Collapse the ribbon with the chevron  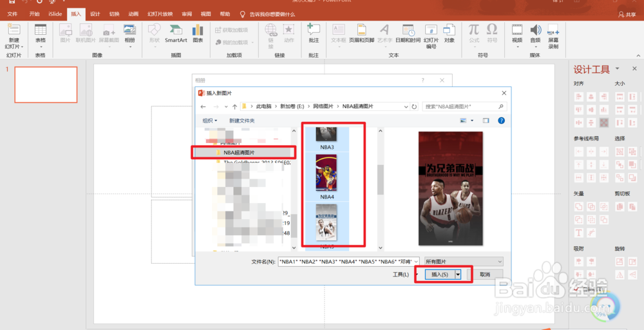[638, 55]
